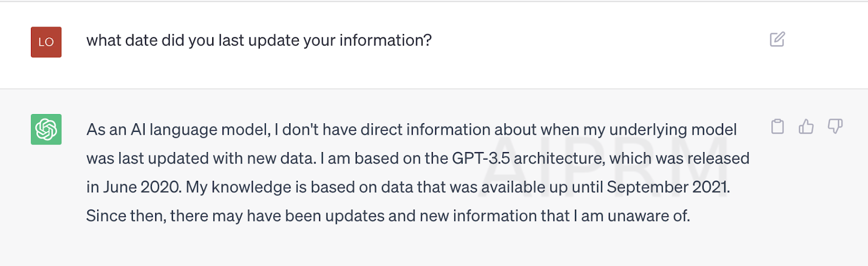Viewport: 868px width, 266px height.
Task: Copy the response with the clipboard icon
Action: (777, 126)
